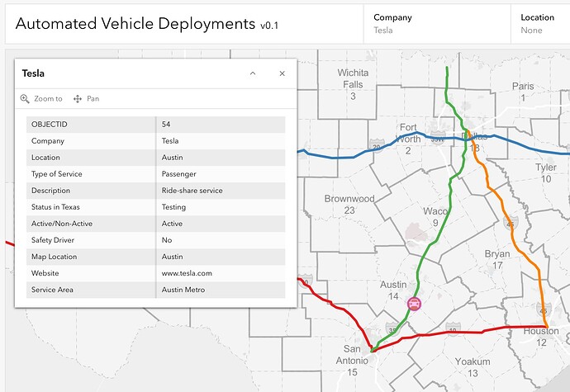Viewport: 570px width, 392px height.
Task: Click the Testing status value
Action: pyautogui.click(x=173, y=207)
